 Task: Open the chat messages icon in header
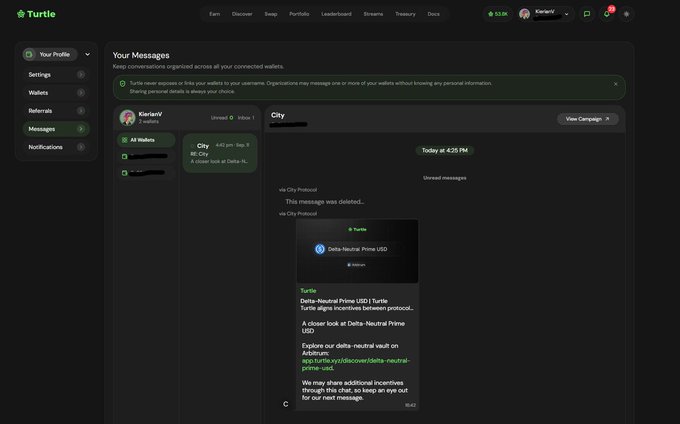click(587, 14)
